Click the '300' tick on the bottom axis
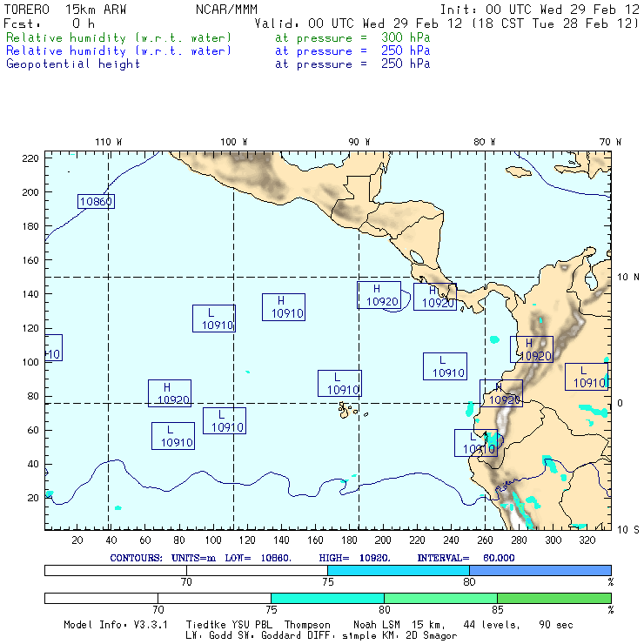 (x=553, y=540)
